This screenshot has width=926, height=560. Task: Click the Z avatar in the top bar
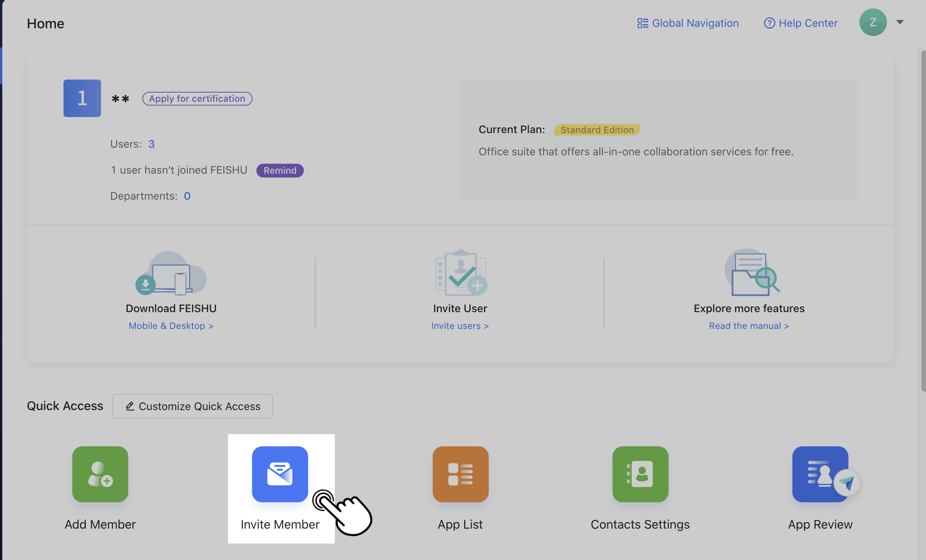[x=873, y=22]
